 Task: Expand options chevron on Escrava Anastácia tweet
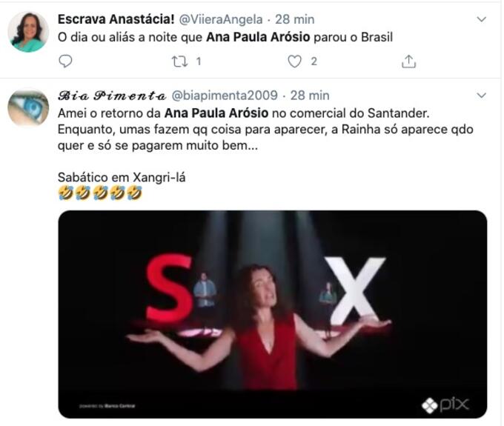(x=481, y=19)
